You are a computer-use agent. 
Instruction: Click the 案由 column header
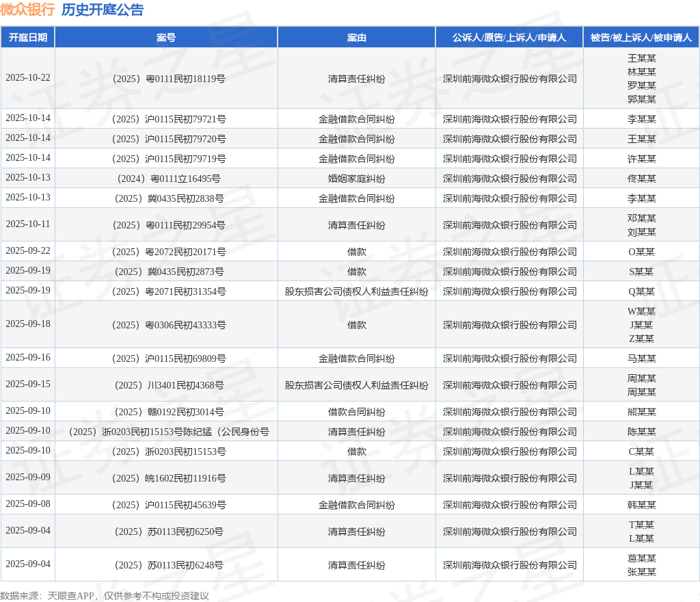click(356, 38)
